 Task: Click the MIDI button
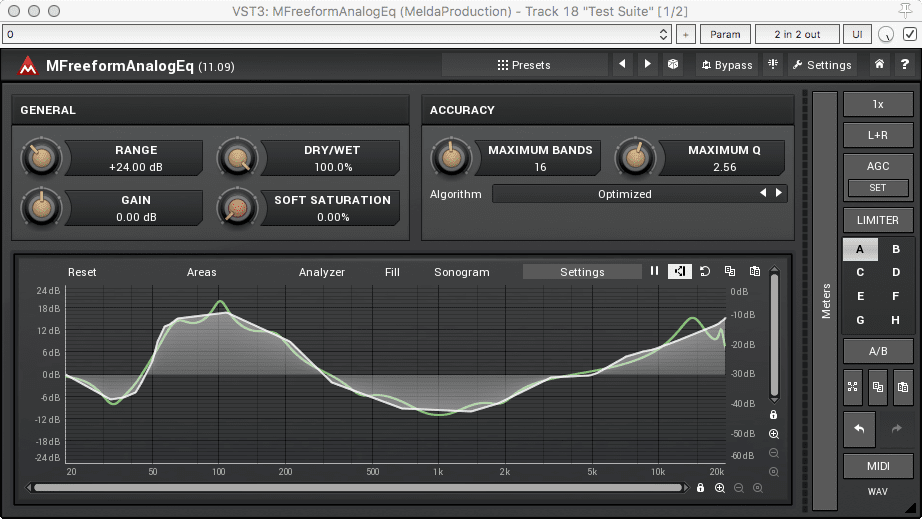(877, 467)
